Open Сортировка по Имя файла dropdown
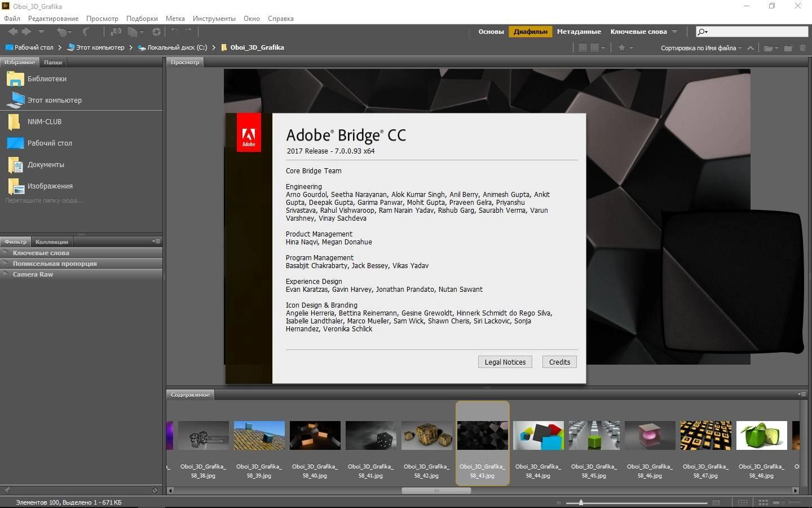The height and width of the screenshot is (508, 812). coord(701,48)
